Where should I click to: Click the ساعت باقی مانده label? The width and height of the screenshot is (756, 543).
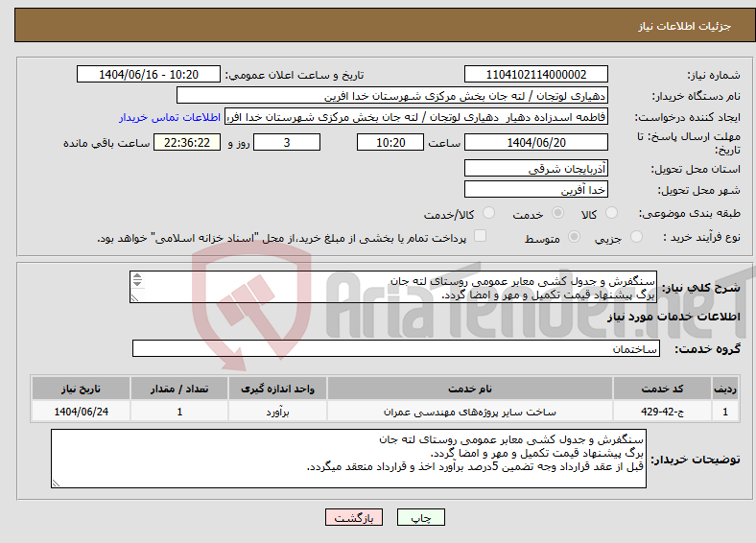(106, 143)
